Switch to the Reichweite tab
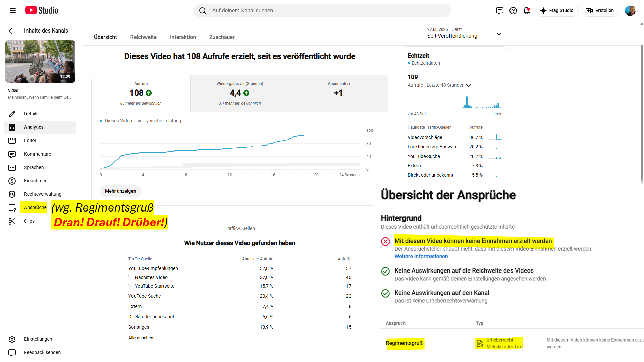 144,37
